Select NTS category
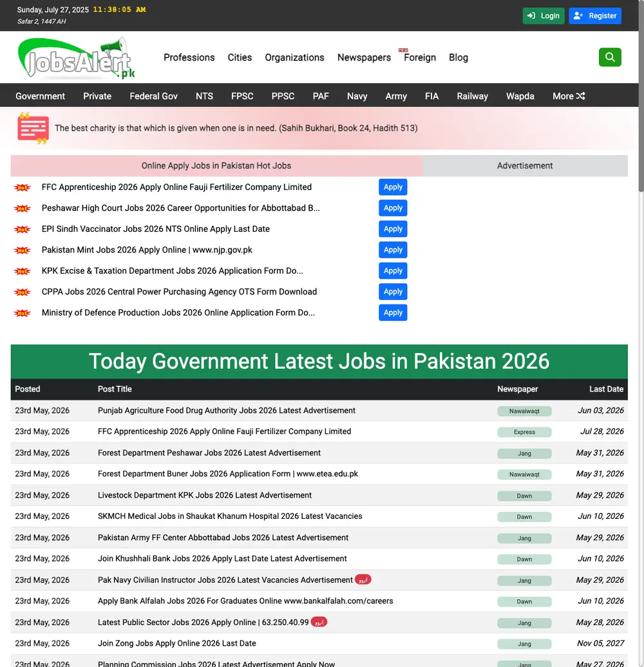Image resolution: width=644 pixels, height=667 pixels. click(x=204, y=96)
